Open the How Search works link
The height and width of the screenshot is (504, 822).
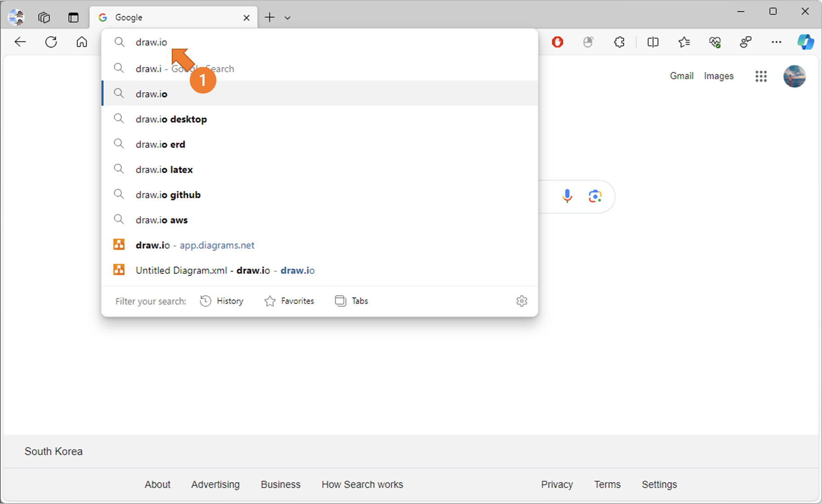(x=362, y=485)
